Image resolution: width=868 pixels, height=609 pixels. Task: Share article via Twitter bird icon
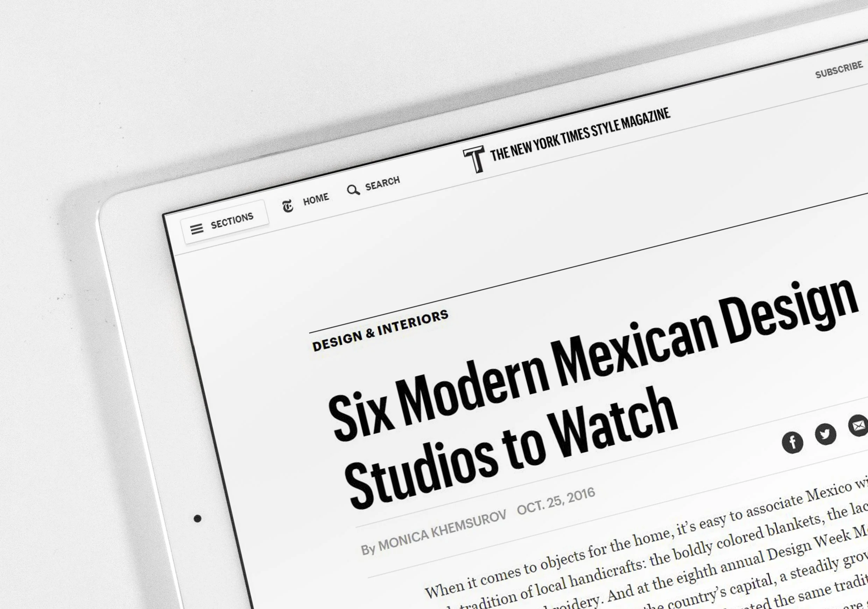click(x=825, y=434)
